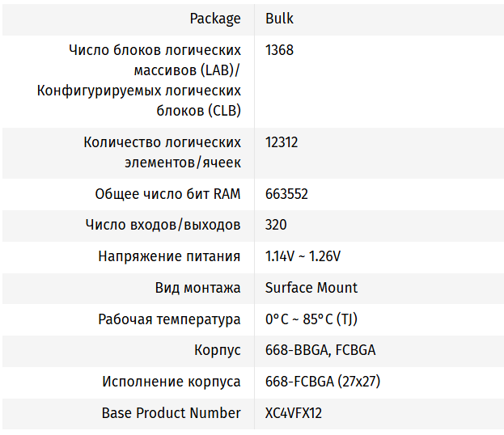This screenshot has width=504, height=435.
Task: Select the inputs/outputs value 320
Action: [x=276, y=225]
